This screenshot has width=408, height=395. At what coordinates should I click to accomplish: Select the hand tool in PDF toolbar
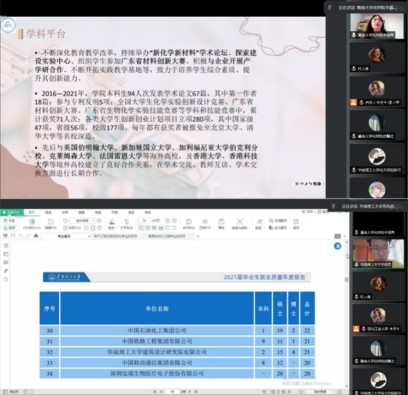(x=9, y=221)
